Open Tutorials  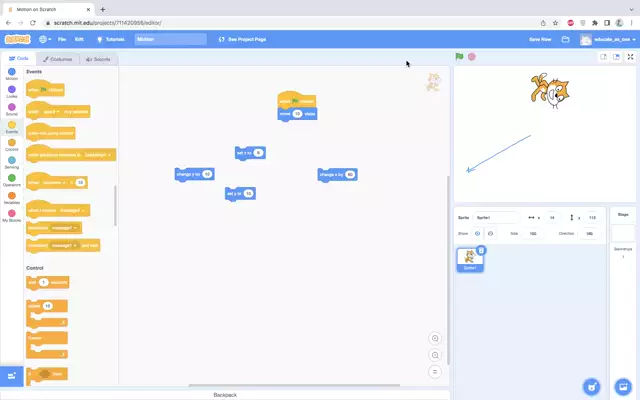111,39
